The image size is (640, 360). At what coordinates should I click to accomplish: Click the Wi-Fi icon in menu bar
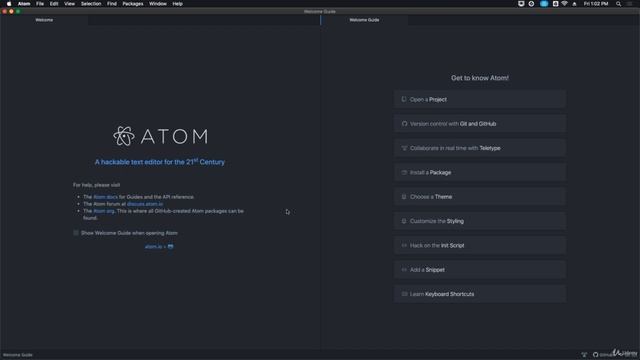click(x=564, y=4)
